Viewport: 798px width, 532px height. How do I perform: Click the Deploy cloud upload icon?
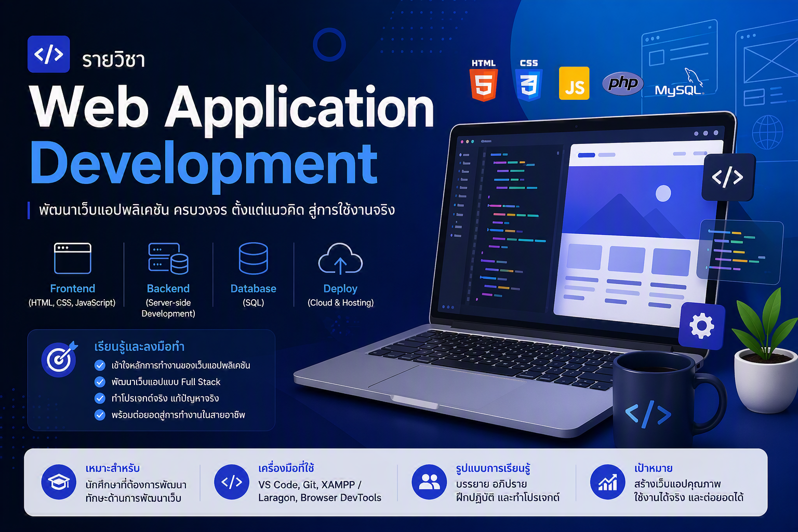pos(340,258)
